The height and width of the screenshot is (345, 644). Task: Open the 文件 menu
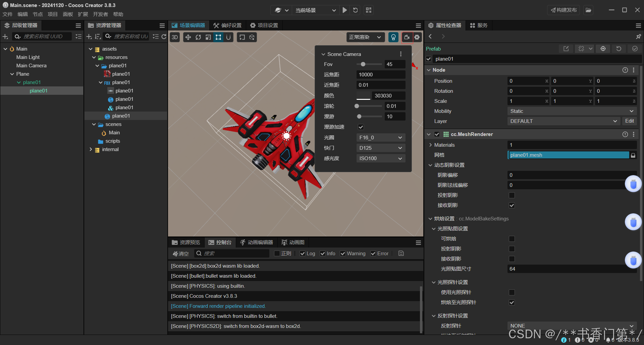point(7,14)
